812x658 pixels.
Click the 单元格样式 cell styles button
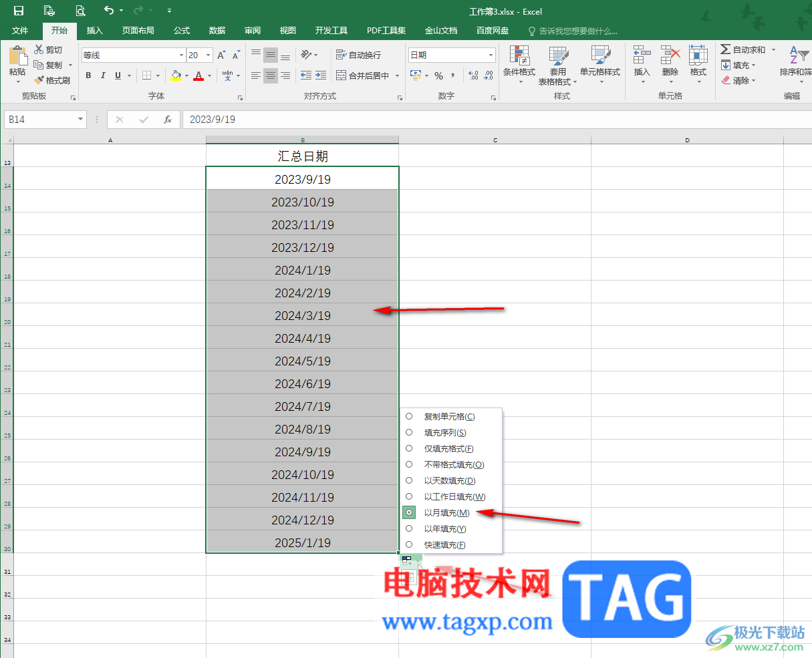599,65
